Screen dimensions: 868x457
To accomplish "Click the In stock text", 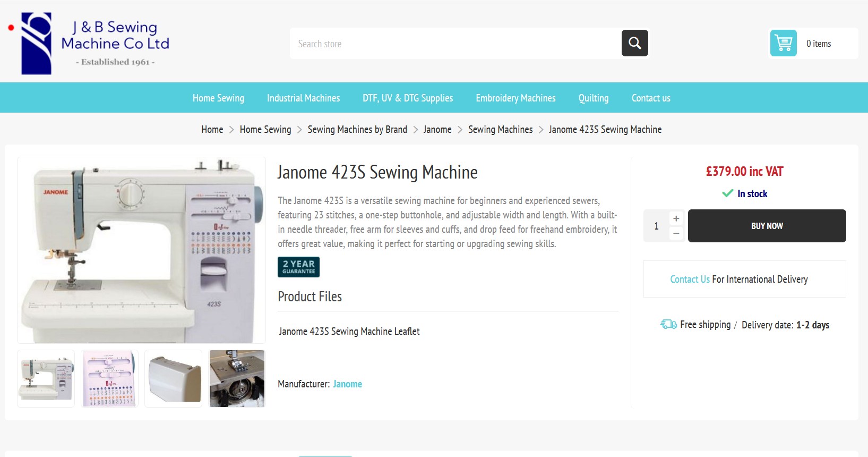I will (752, 193).
